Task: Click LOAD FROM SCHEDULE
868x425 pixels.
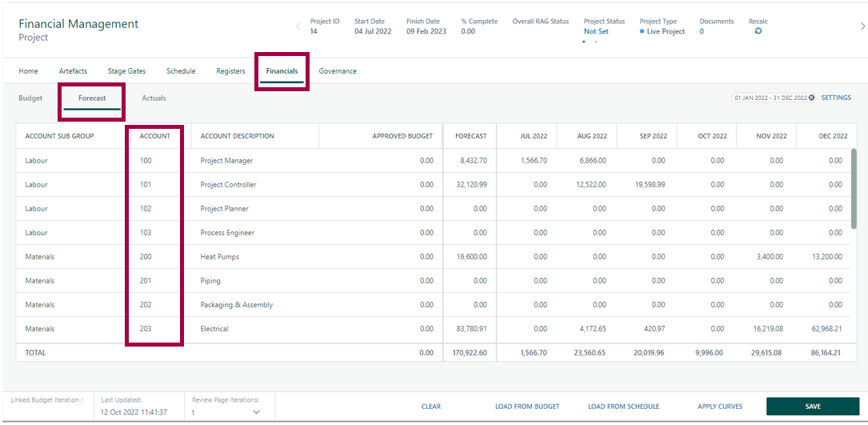Action: pos(624,406)
